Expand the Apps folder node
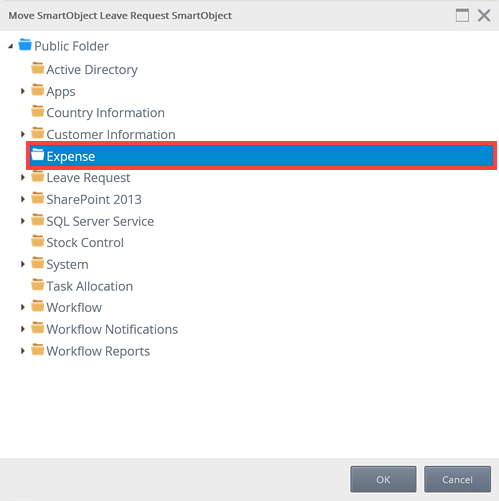 23,91
